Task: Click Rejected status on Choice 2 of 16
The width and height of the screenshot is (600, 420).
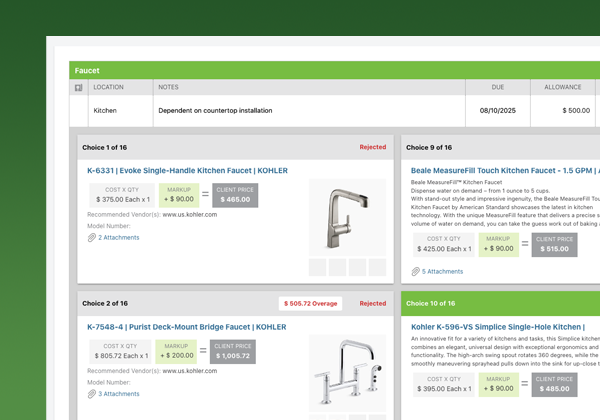Action: pos(373,303)
